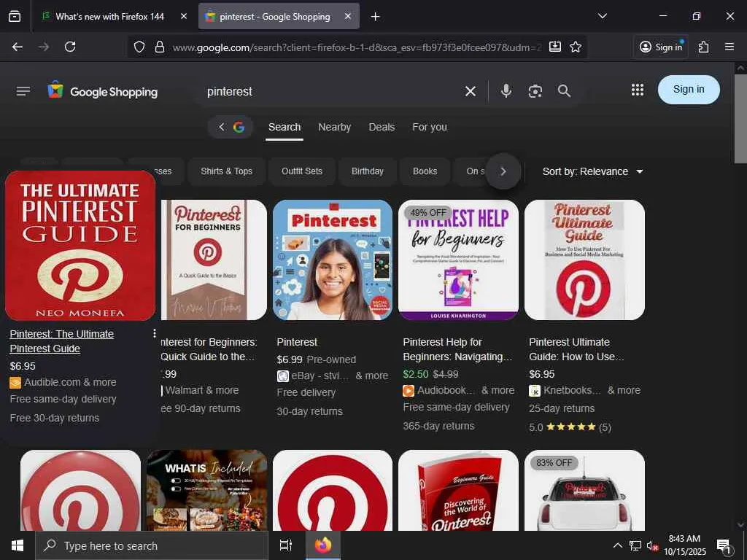Image resolution: width=747 pixels, height=560 pixels.
Task: Open the 83% OFF car decal product
Action: pos(584,491)
